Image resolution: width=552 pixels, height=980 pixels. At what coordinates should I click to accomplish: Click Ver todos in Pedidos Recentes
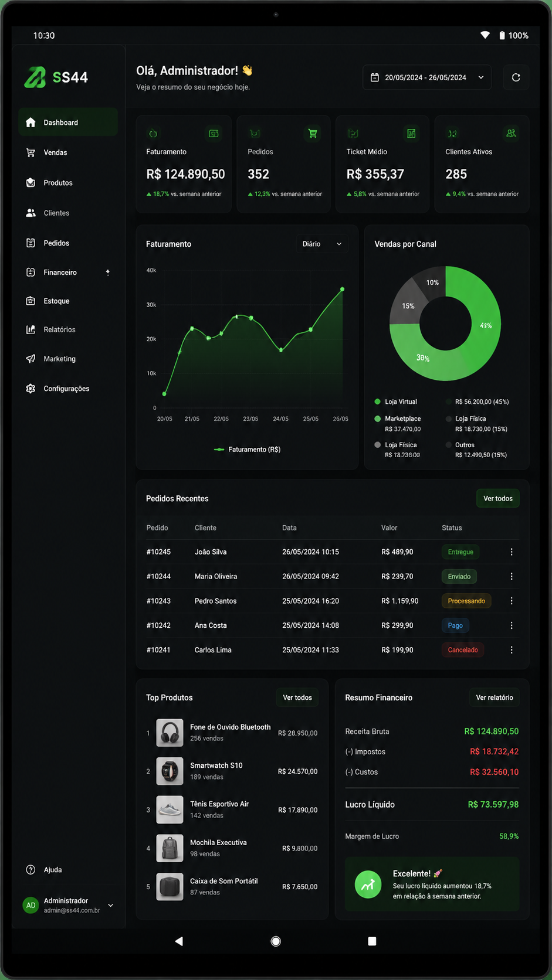pos(498,499)
